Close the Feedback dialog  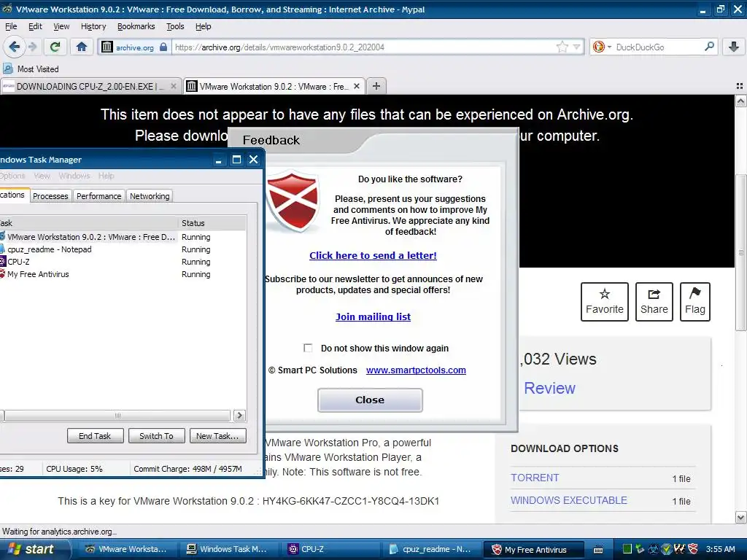pyautogui.click(x=370, y=400)
